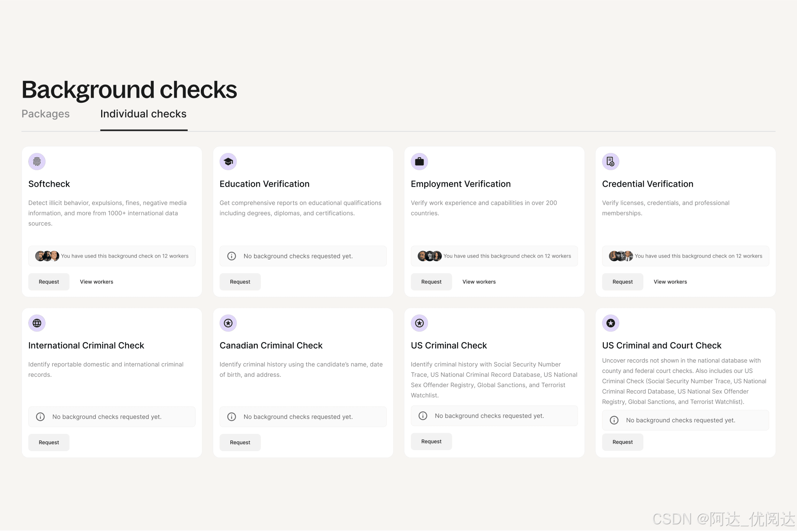The height and width of the screenshot is (532, 797).
Task: Click worker avatars in Credential Verification card
Action: (621, 256)
